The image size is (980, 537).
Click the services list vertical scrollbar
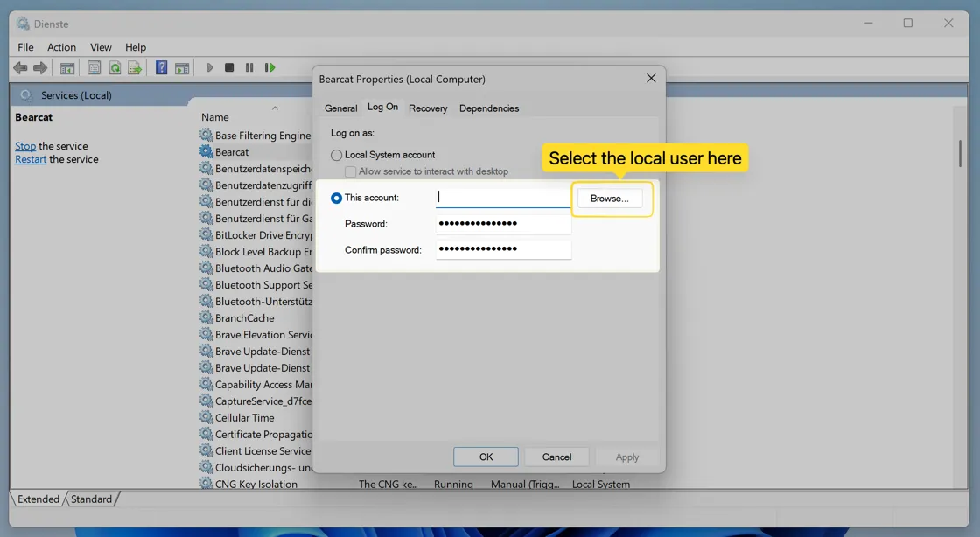pyautogui.click(x=960, y=152)
